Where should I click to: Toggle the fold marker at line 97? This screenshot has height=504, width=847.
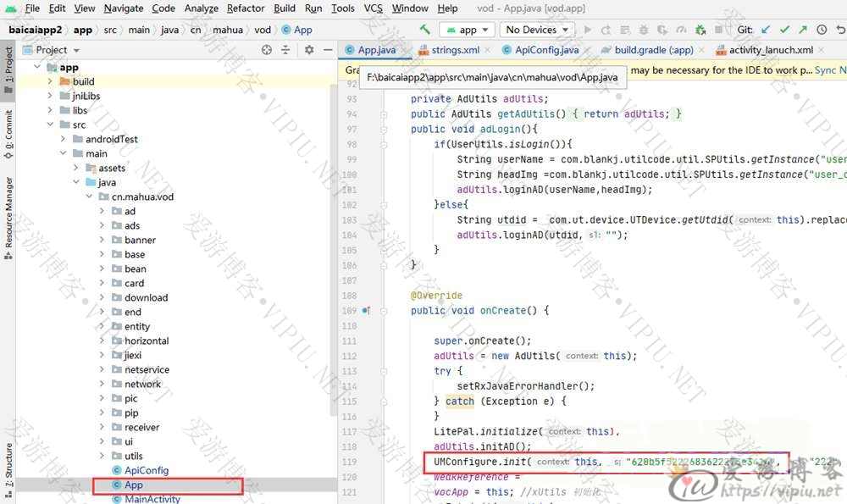click(x=384, y=130)
